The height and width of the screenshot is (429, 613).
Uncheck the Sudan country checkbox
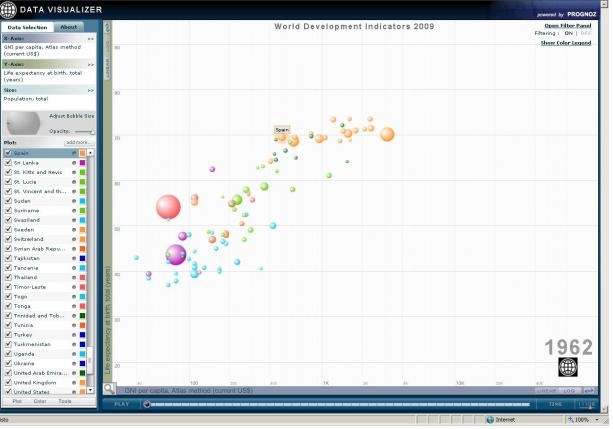(x=8, y=200)
